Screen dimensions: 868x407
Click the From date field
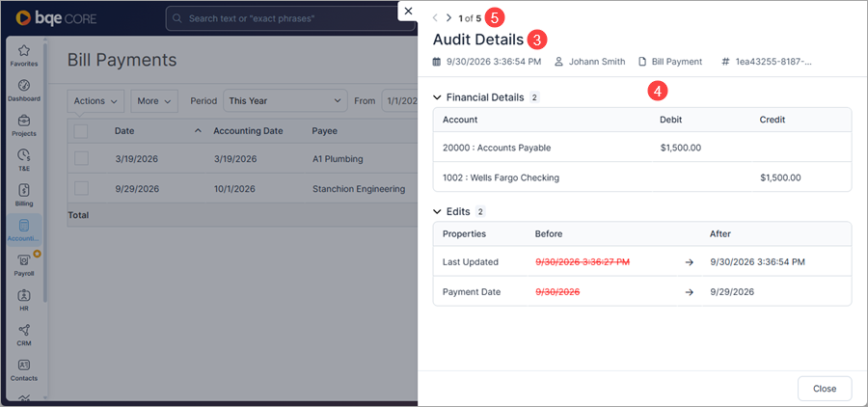coord(399,100)
